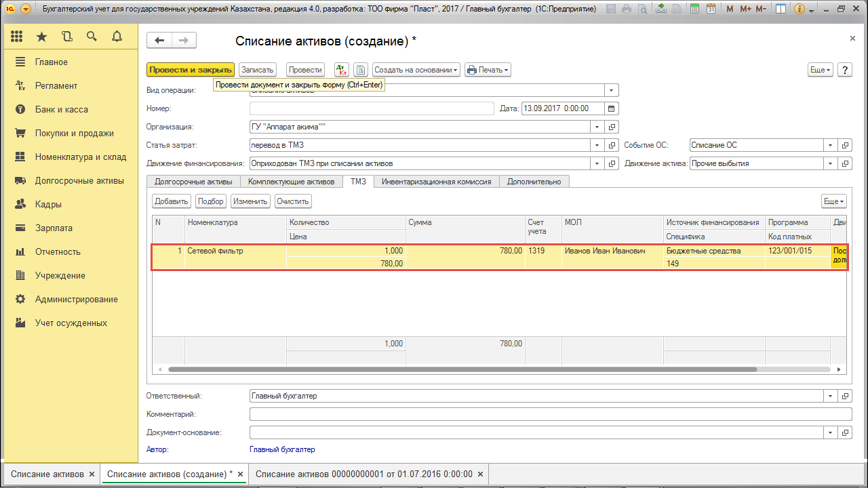868x488 pixels.
Task: Open Создать на основании dropdown
Action: coord(416,70)
